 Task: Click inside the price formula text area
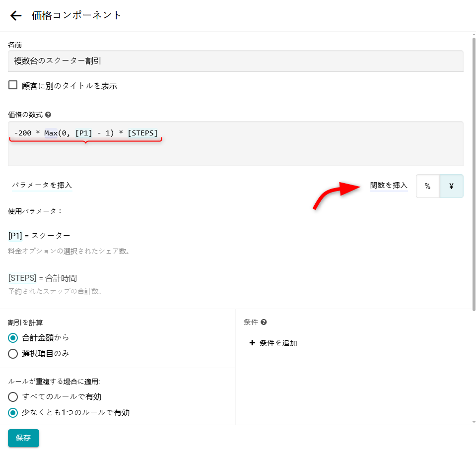tap(235, 151)
